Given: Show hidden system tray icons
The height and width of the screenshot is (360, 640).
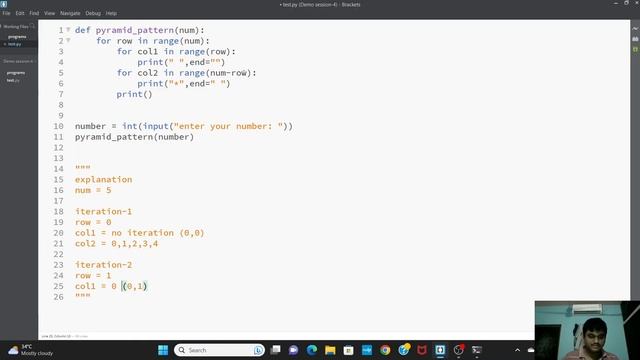Looking at the screenshot, I should (517, 350).
